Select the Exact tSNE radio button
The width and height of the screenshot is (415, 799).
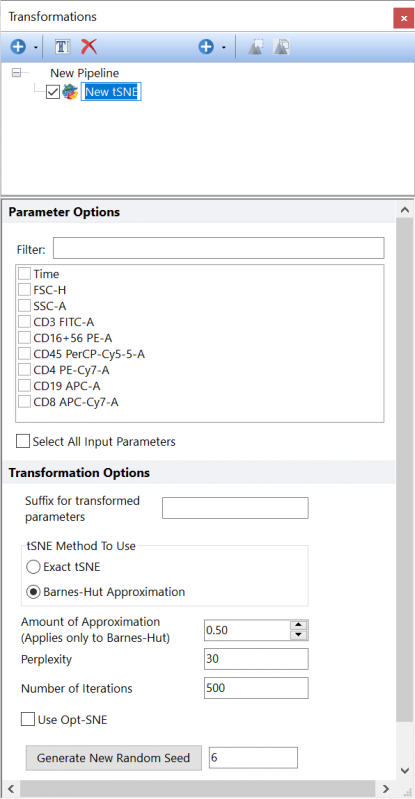(33, 567)
